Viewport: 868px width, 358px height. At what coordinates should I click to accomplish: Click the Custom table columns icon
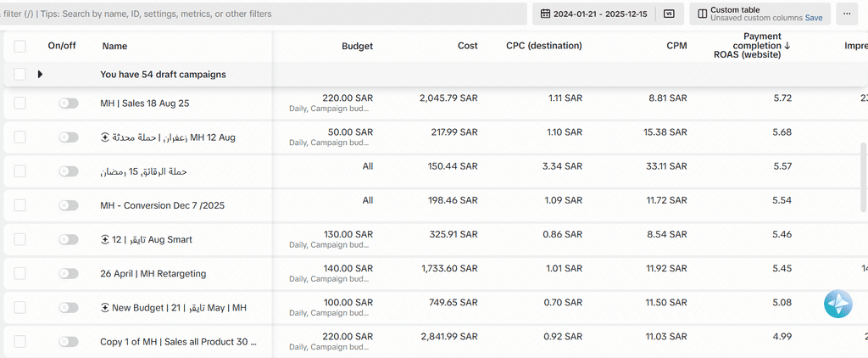tap(703, 14)
